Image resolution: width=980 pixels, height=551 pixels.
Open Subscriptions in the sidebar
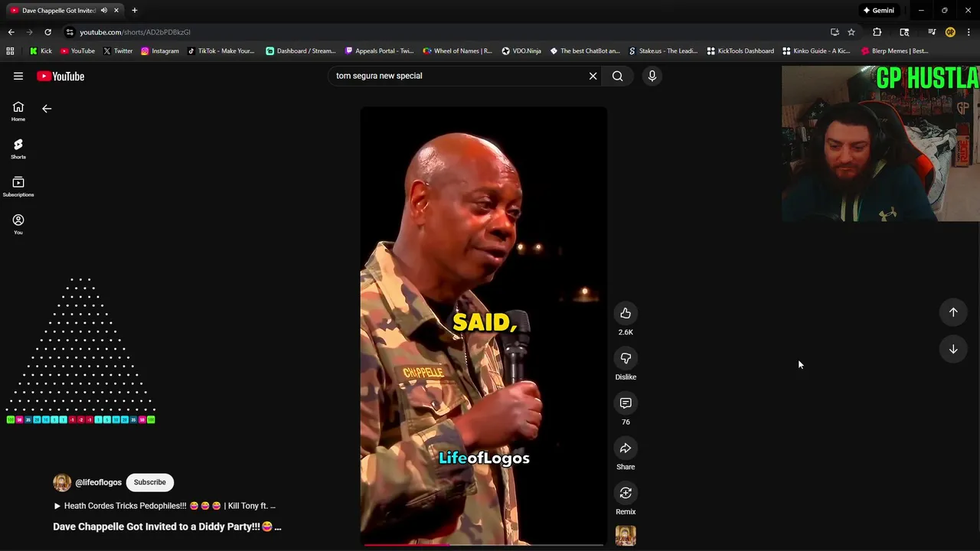pos(18,187)
